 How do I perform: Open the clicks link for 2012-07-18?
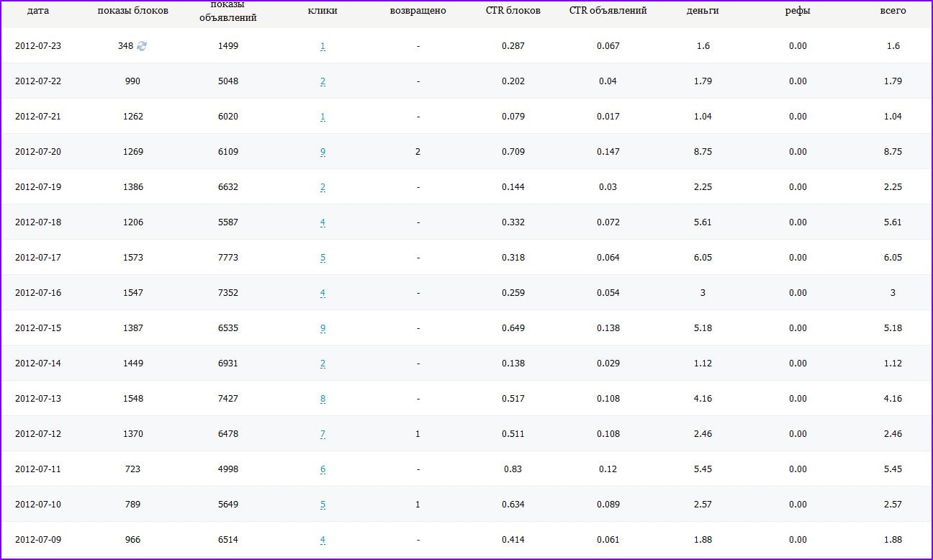(323, 222)
